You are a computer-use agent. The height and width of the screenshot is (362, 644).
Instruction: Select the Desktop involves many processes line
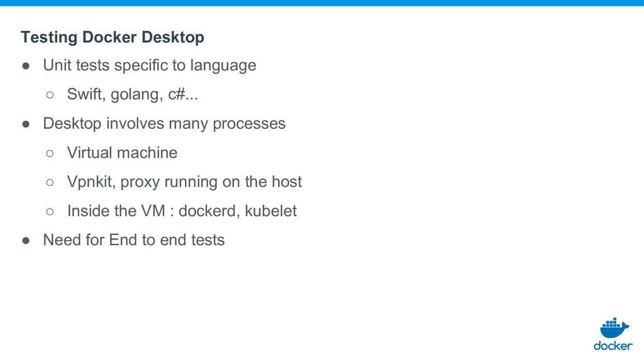tap(164, 124)
